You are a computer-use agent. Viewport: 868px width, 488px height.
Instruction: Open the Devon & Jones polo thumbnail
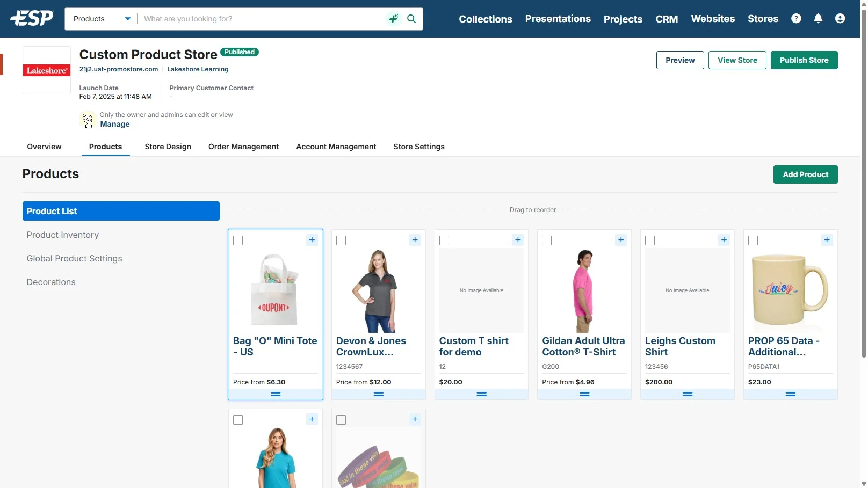tap(379, 290)
